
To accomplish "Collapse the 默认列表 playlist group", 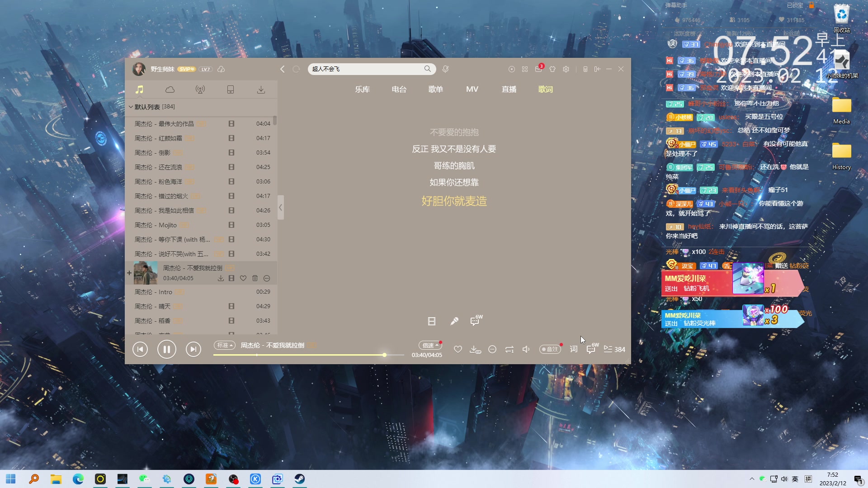I will 131,107.
